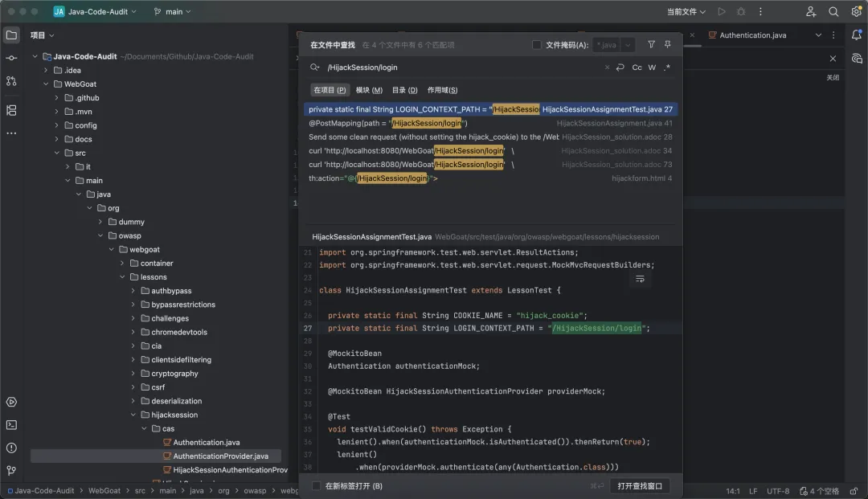
Task: Open the file mask *.java dropdown
Action: [627, 45]
